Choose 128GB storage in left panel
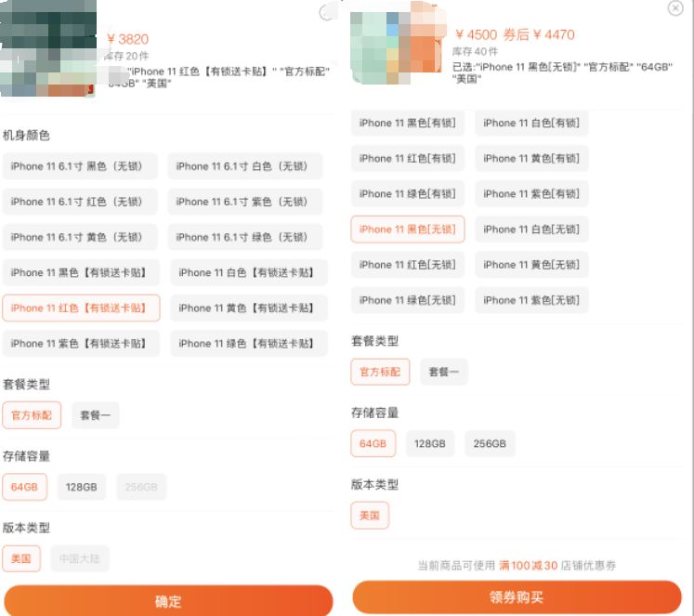The image size is (694, 616). [82, 487]
